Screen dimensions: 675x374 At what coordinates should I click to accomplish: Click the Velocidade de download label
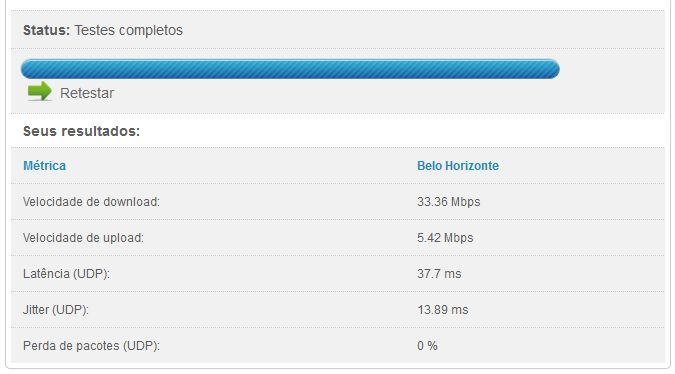(x=91, y=201)
